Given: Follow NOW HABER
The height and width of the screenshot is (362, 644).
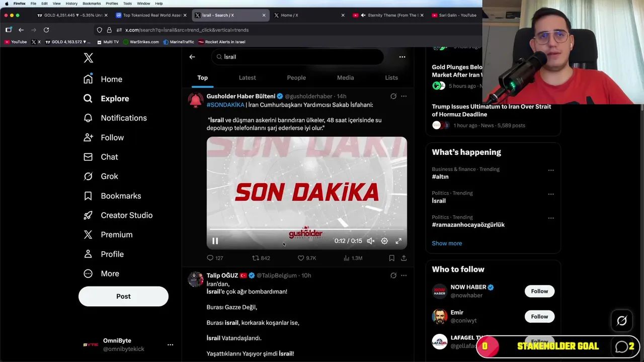Looking at the screenshot, I should point(539,291).
